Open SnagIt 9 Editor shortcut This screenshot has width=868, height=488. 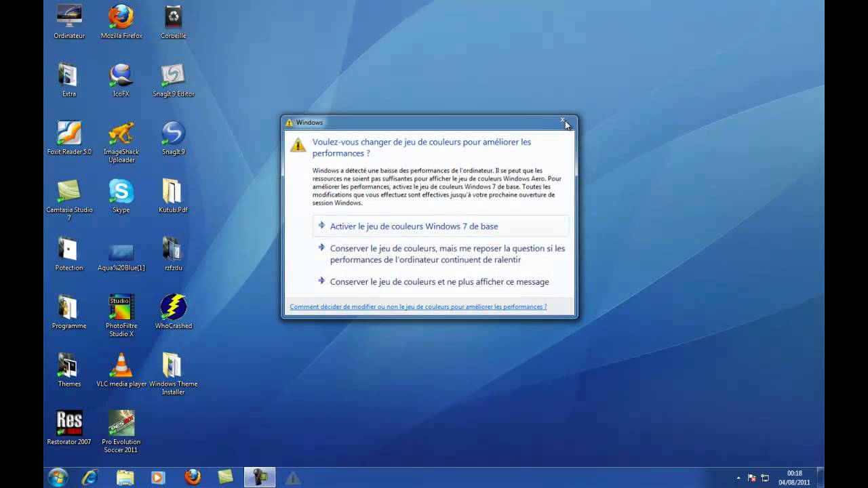[x=174, y=80]
